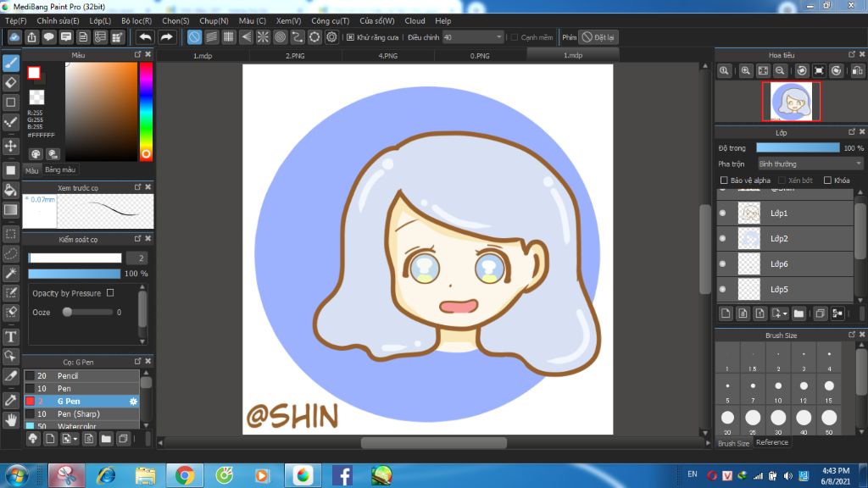Open the Bộ lọc(R) filter menu
Screen dimensions: 868x488
pyautogui.click(x=136, y=21)
